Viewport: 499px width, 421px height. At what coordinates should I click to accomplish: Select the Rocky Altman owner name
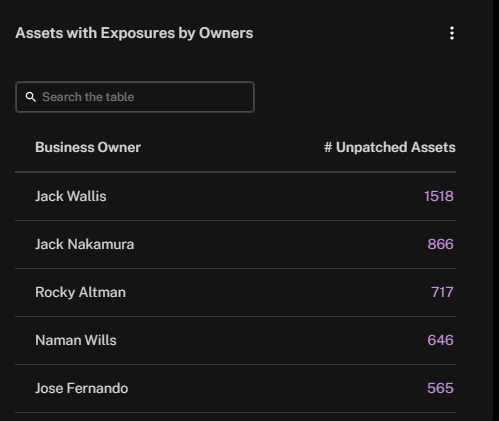[x=80, y=292]
